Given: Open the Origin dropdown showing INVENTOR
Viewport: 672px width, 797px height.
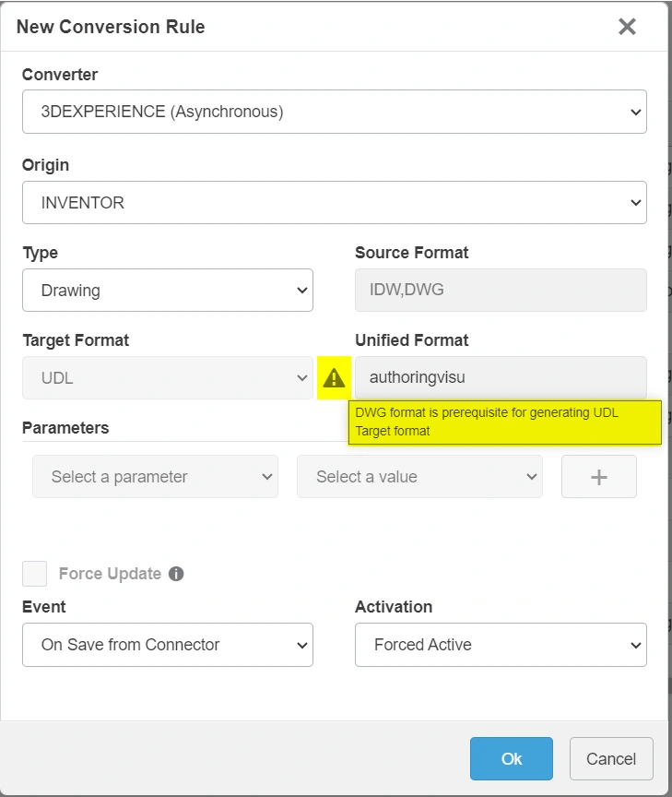Looking at the screenshot, I should [x=334, y=202].
